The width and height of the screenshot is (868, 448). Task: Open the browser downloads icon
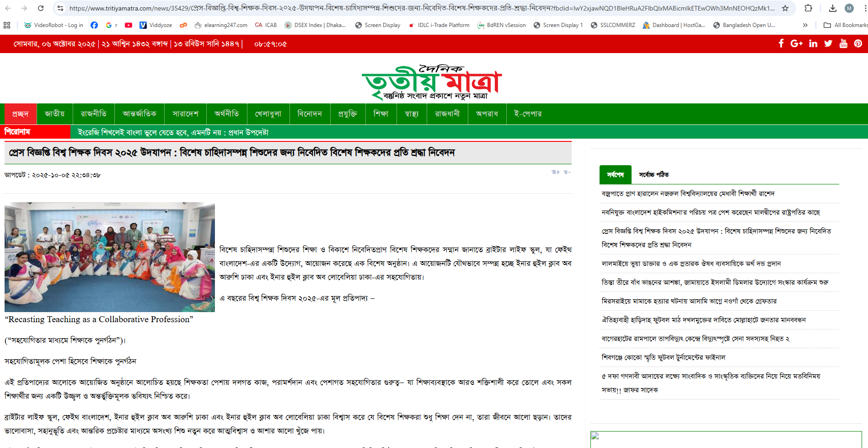coord(832,8)
